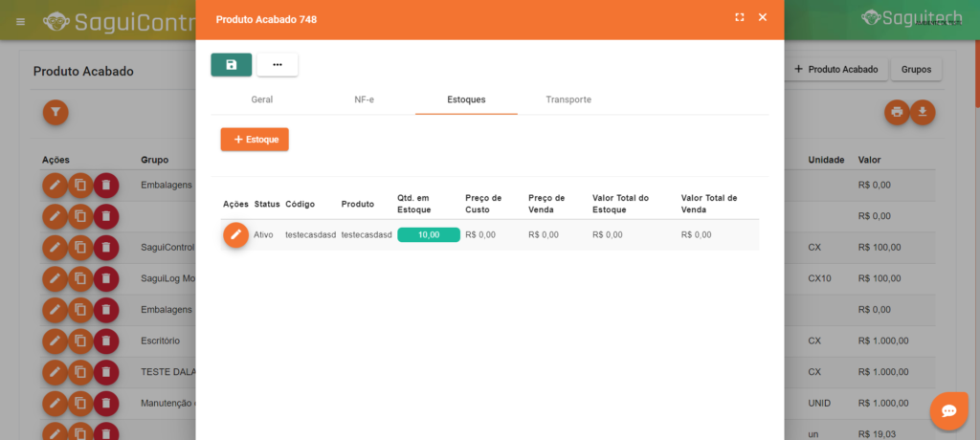This screenshot has height=440, width=980.
Task: Open the three-dots more options menu
Action: pyautogui.click(x=278, y=65)
